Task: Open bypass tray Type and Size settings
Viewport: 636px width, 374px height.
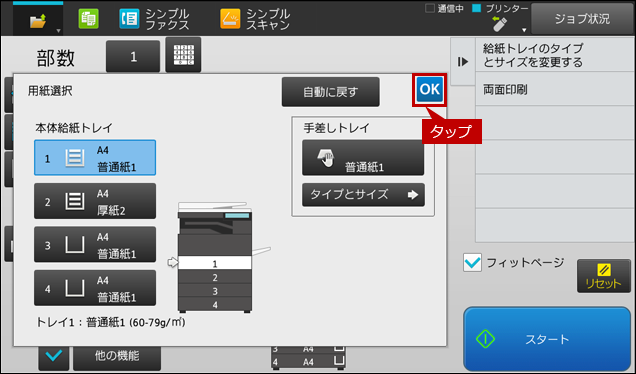Action: [x=363, y=195]
